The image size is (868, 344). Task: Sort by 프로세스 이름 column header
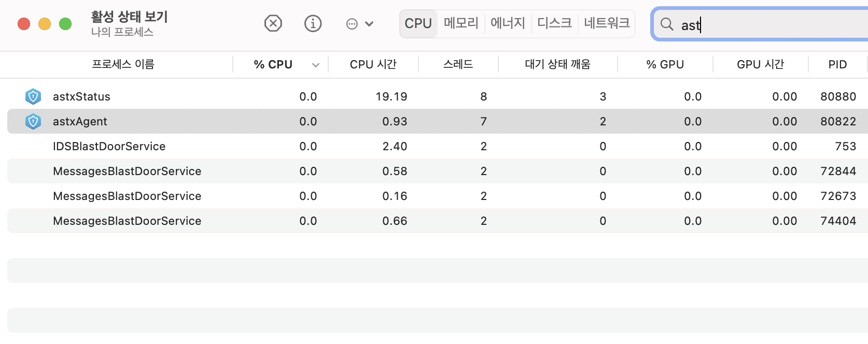[x=123, y=64]
